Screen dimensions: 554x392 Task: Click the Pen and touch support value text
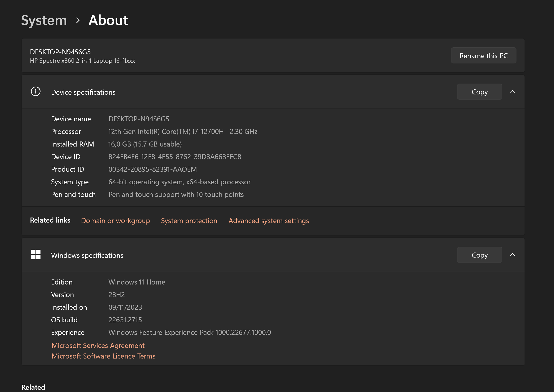coord(176,194)
